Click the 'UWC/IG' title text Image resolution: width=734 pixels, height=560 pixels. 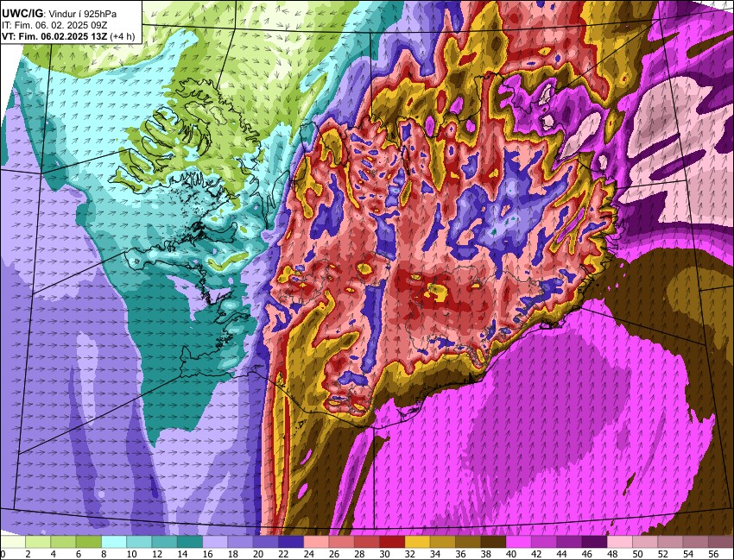point(22,14)
